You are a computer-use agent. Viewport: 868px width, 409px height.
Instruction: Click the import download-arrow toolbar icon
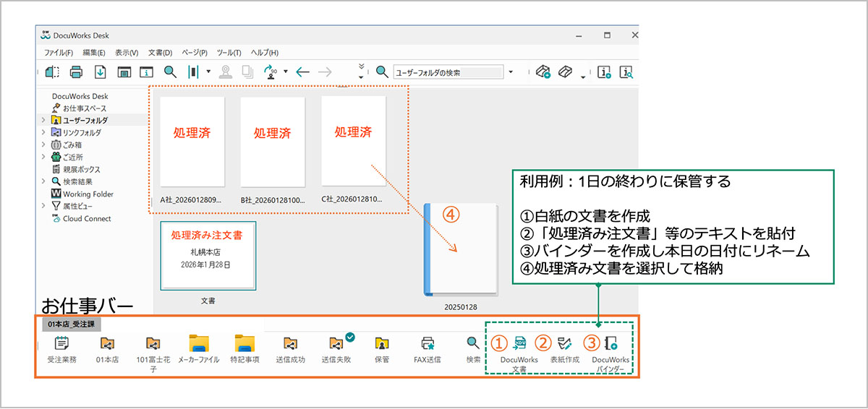click(x=101, y=72)
